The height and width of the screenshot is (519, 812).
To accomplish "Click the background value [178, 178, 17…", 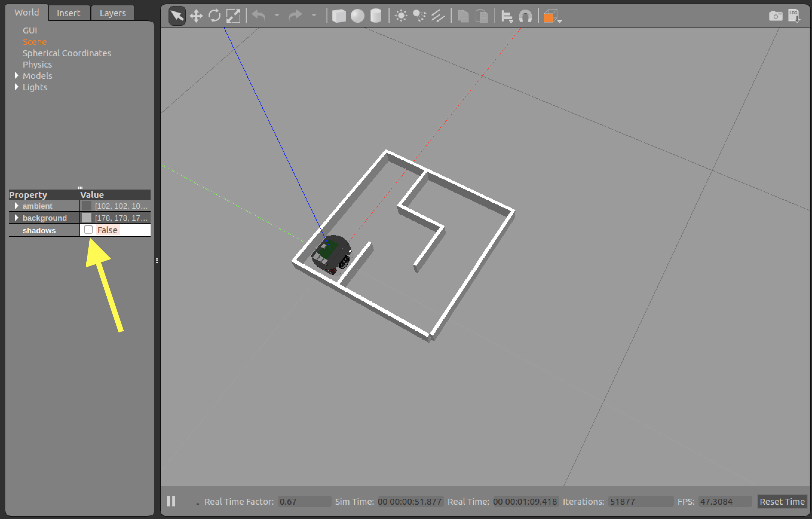I will (121, 218).
